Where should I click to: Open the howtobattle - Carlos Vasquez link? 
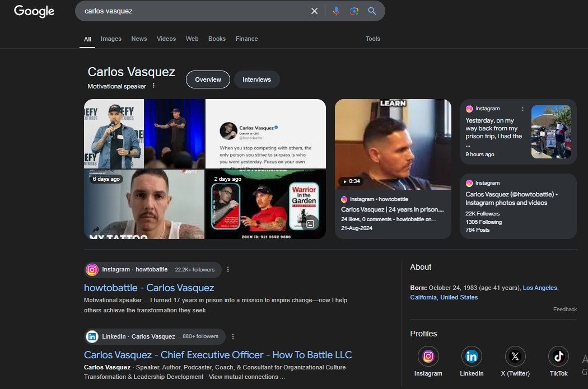tap(149, 288)
